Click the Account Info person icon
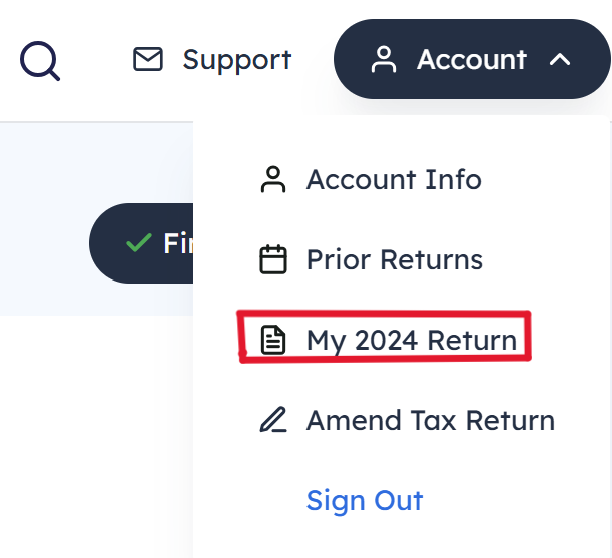The image size is (612, 558). click(x=273, y=179)
